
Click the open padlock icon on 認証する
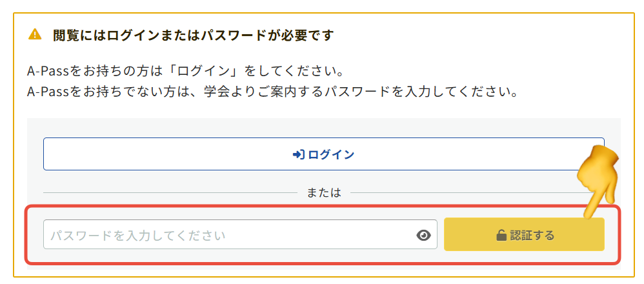coord(501,236)
